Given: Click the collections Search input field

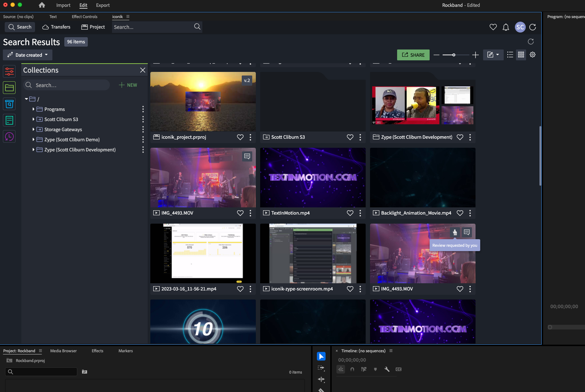Looking at the screenshot, I should (x=69, y=85).
